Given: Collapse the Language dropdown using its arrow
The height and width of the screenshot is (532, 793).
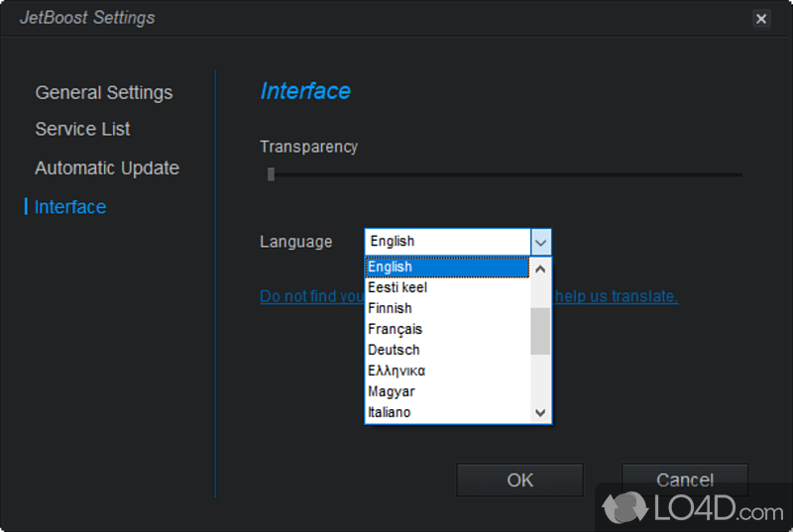Looking at the screenshot, I should [x=540, y=242].
